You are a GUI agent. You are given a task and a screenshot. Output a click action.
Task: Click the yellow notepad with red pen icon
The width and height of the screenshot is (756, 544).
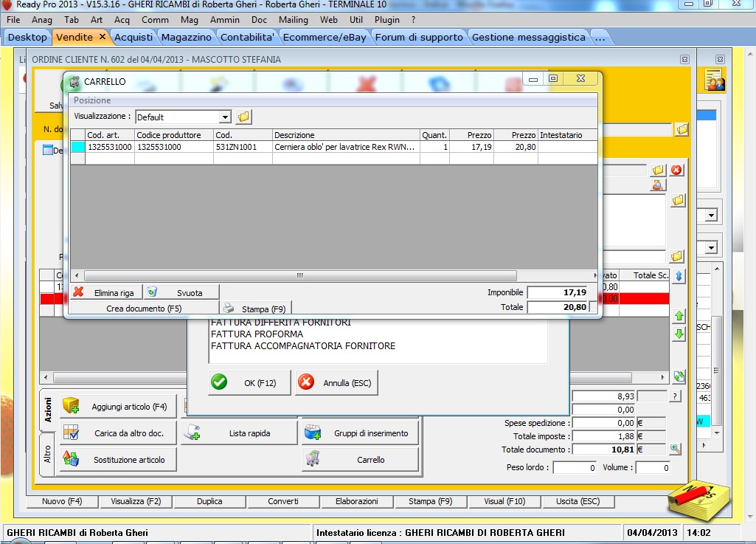point(699,500)
